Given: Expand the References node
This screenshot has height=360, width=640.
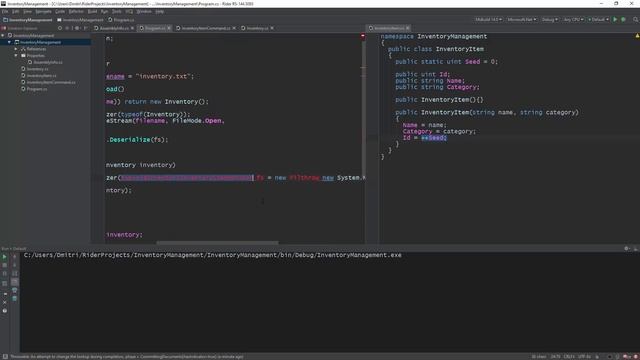Looking at the screenshot, I should (x=16, y=49).
